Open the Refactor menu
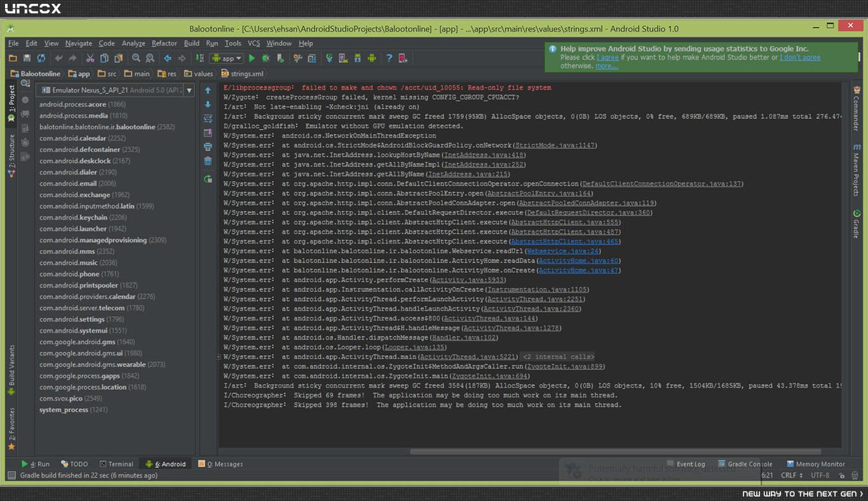 165,43
